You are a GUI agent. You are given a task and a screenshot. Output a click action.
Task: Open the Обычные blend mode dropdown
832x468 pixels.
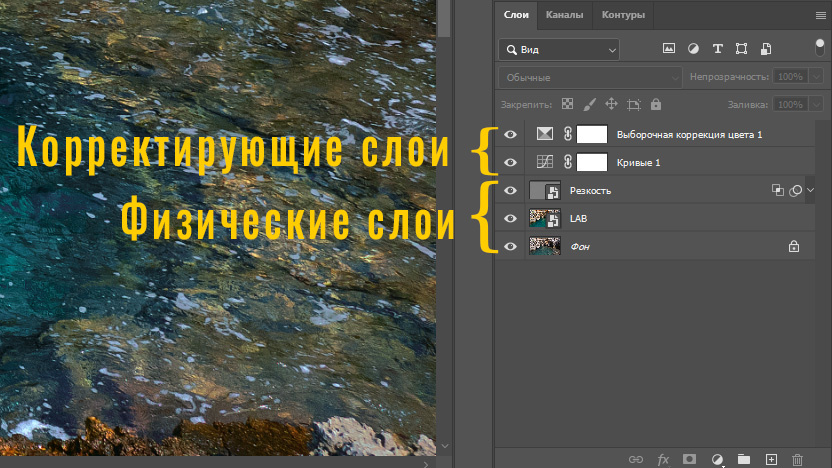[x=590, y=77]
